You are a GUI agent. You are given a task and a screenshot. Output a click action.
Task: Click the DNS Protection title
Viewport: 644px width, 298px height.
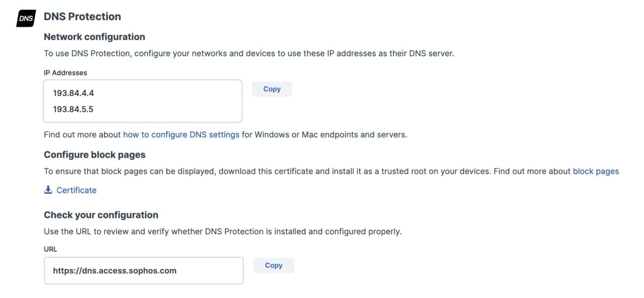82,16
